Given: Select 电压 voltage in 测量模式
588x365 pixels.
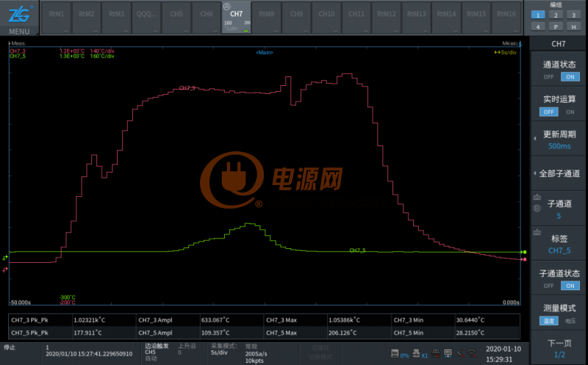Looking at the screenshot, I should click(x=569, y=321).
